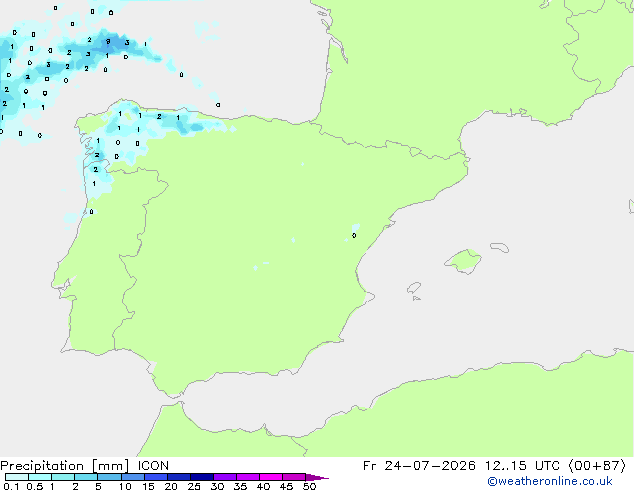Pick the 40–45 mm magenta legend swatch
This screenshot has height=490, width=634.
click(x=271, y=477)
